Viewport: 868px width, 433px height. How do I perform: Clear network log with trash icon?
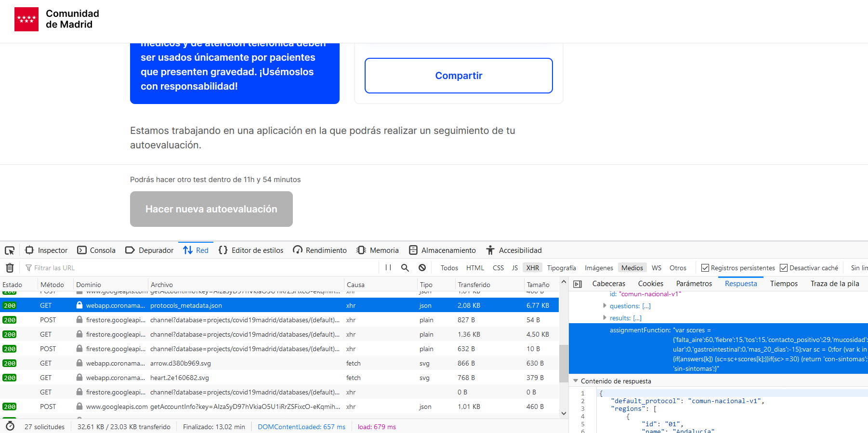(10, 268)
